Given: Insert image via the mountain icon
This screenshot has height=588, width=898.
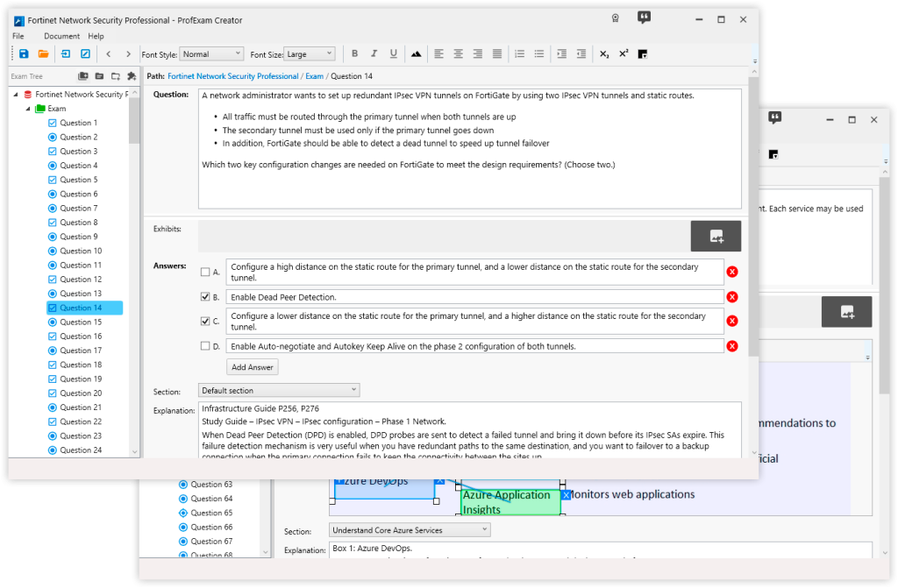Looking at the screenshot, I should pyautogui.click(x=416, y=53).
